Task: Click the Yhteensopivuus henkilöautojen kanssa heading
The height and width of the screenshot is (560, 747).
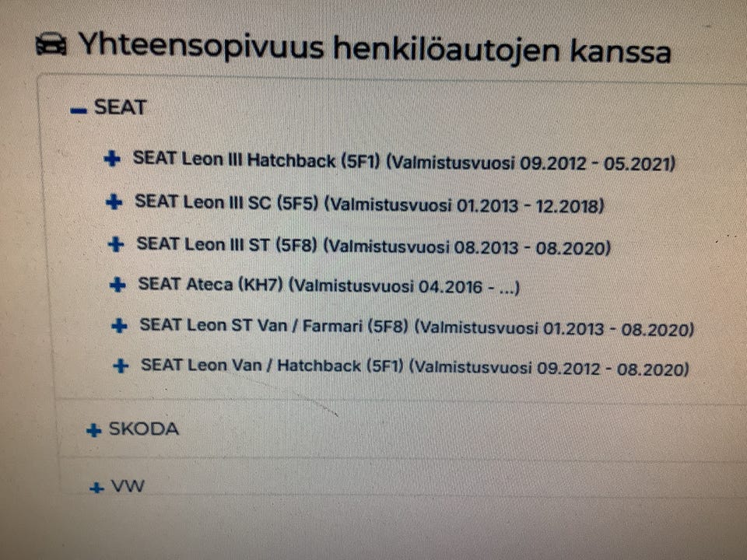Action: point(373,50)
